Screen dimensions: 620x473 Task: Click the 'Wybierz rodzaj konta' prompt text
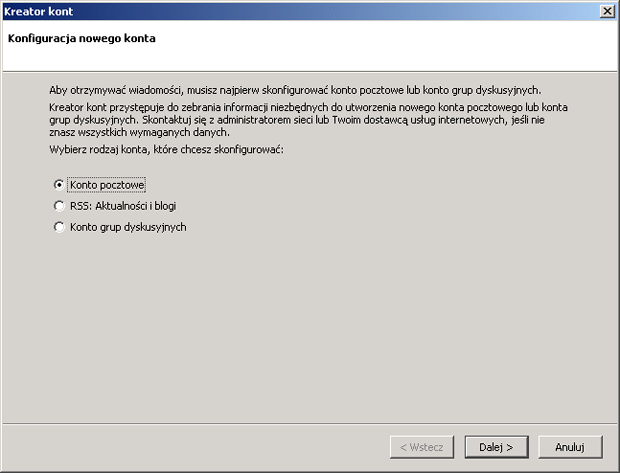tap(167, 148)
